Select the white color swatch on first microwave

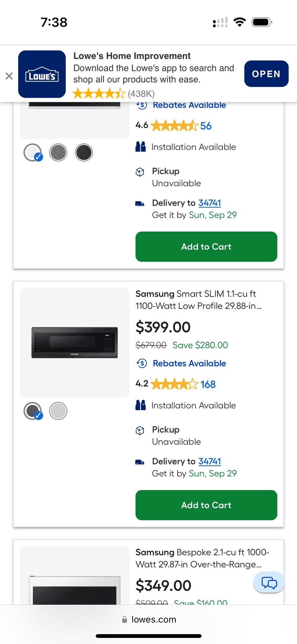[x=33, y=153]
